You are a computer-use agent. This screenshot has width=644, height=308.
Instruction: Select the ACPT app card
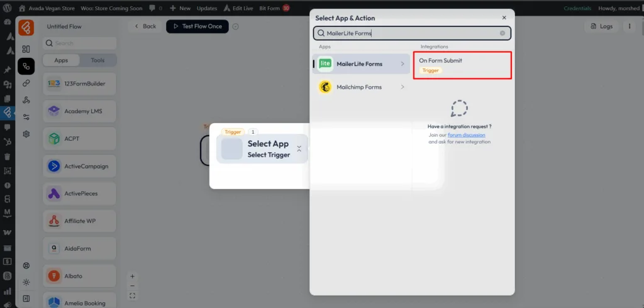tap(80, 138)
